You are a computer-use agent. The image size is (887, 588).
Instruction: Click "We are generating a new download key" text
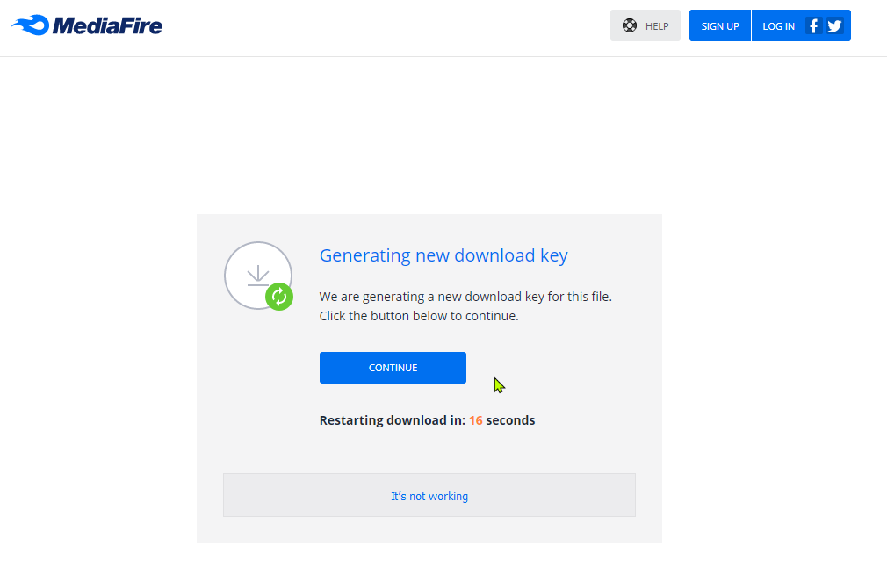(x=465, y=297)
